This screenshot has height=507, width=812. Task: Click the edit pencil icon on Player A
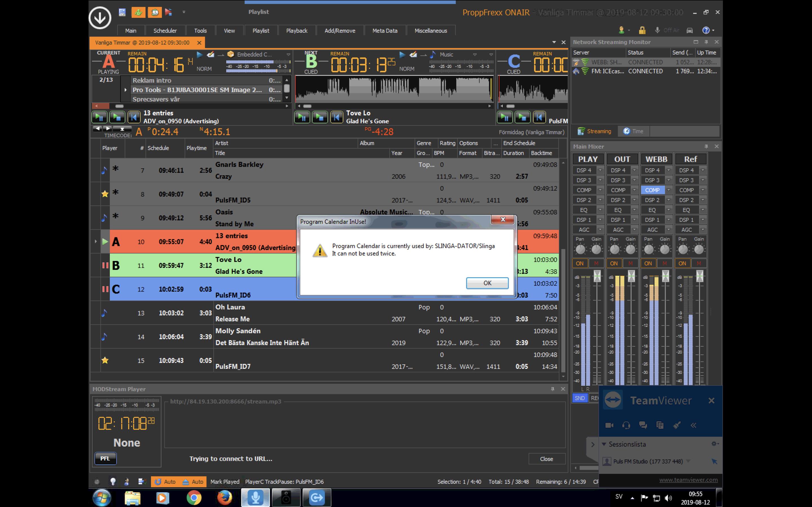pyautogui.click(x=210, y=54)
